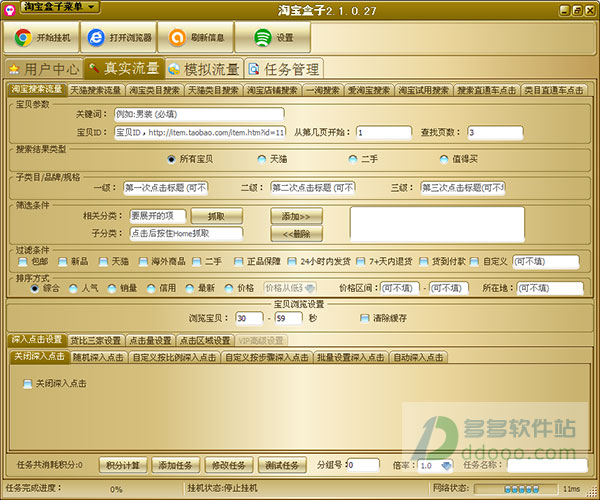Select the 二手 result type radio
Screen dimensions: 600x500
353,159
